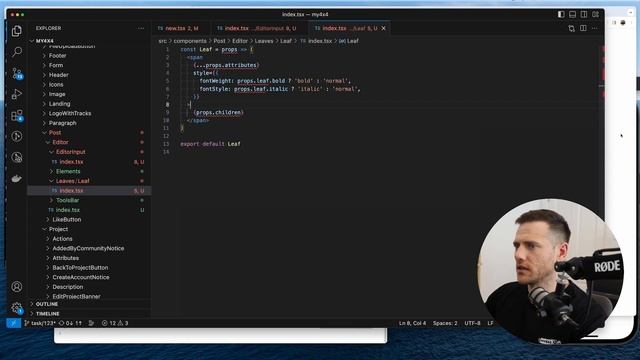Click 'components' in the breadcrumb
This screenshot has width=640, height=360.
190,41
